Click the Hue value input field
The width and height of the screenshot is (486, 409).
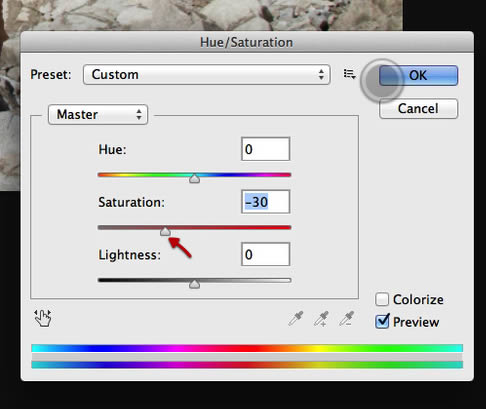point(266,149)
